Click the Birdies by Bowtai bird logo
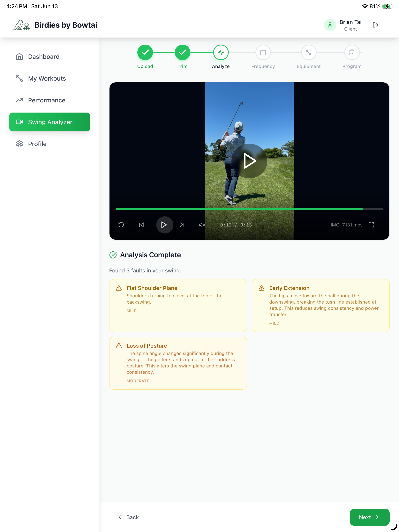The image size is (399, 532). coord(22,25)
